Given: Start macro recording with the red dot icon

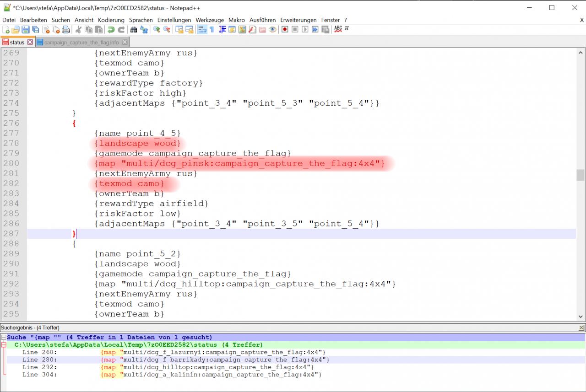Looking at the screenshot, I should (285, 30).
